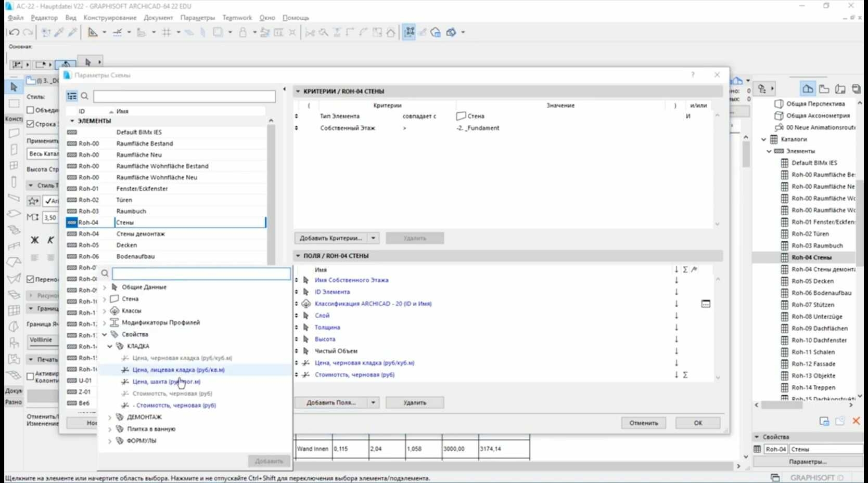868x483 pixels.
Task: Click the schedule icon beside Roh-04 Стены in navigator
Action: pos(785,257)
